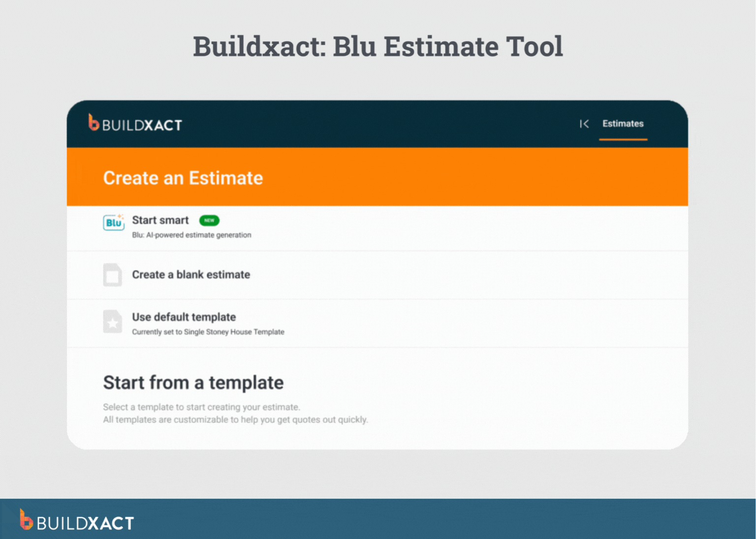Image resolution: width=756 pixels, height=539 pixels.
Task: Choose Use default template
Action: (x=184, y=317)
